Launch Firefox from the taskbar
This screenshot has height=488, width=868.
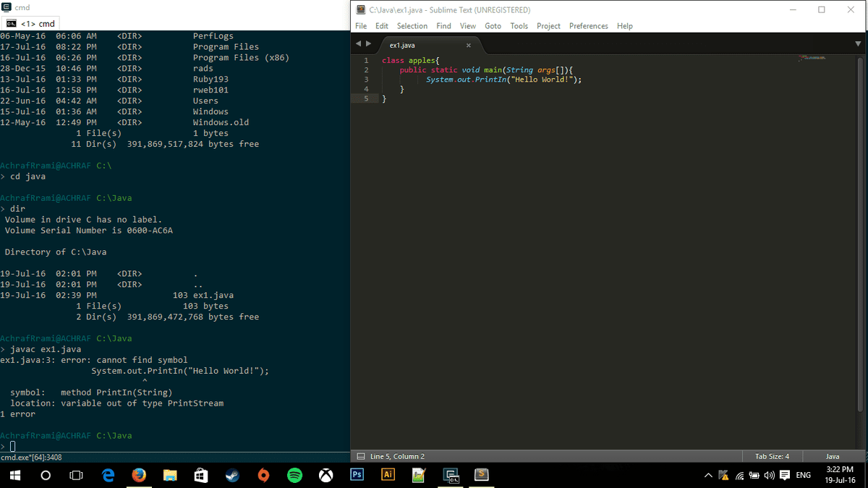[x=139, y=475]
